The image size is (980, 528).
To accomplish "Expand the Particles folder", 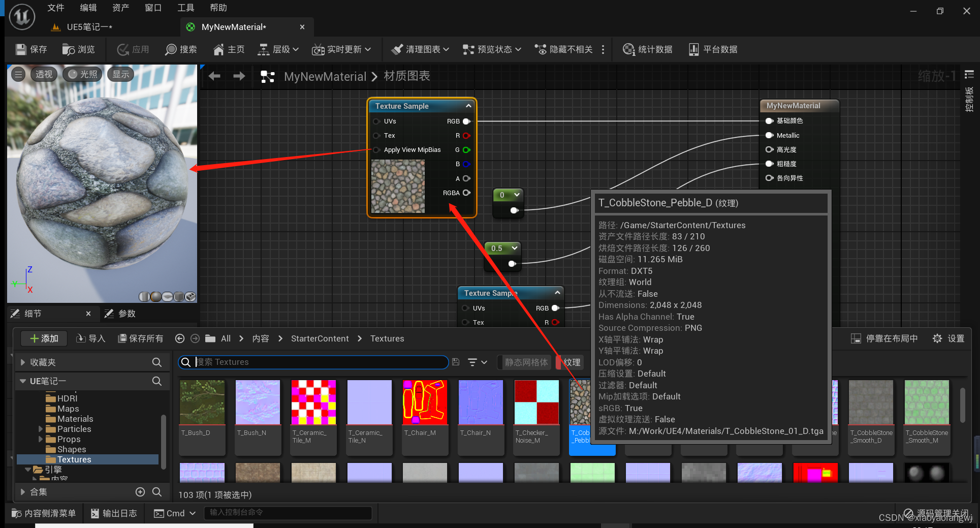I will pos(41,429).
